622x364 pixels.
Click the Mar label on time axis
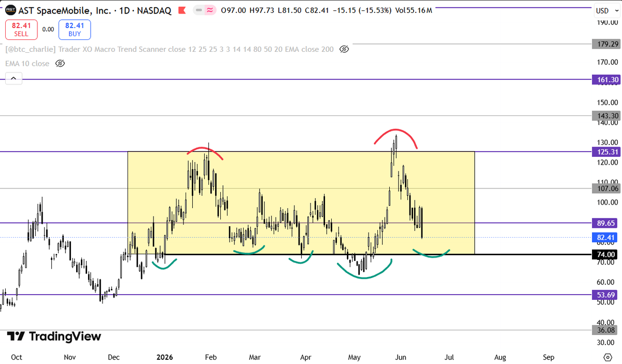click(255, 357)
